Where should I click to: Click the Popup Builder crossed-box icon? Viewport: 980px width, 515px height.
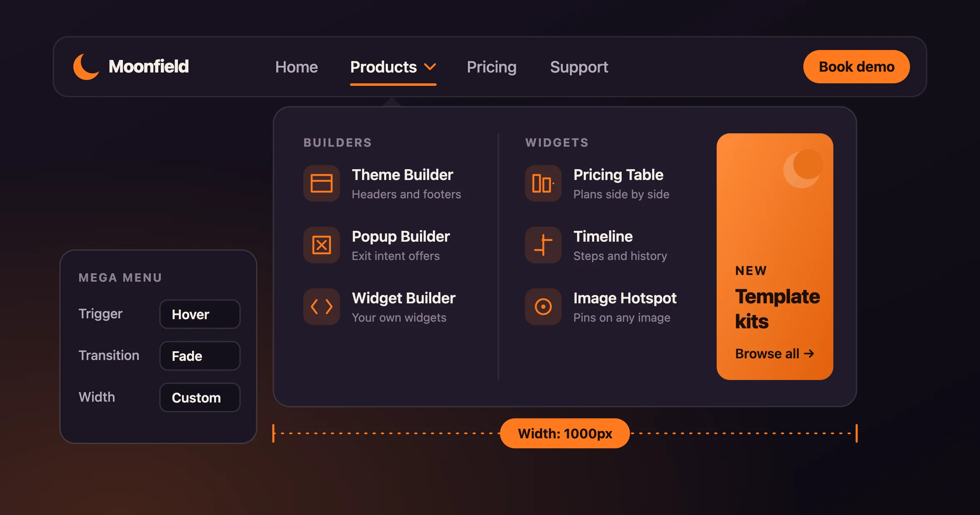tap(322, 245)
